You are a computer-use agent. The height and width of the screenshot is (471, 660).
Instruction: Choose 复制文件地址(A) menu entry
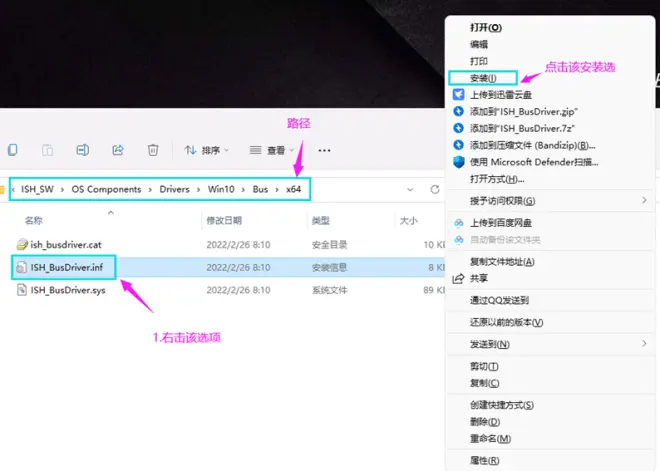[502, 261]
